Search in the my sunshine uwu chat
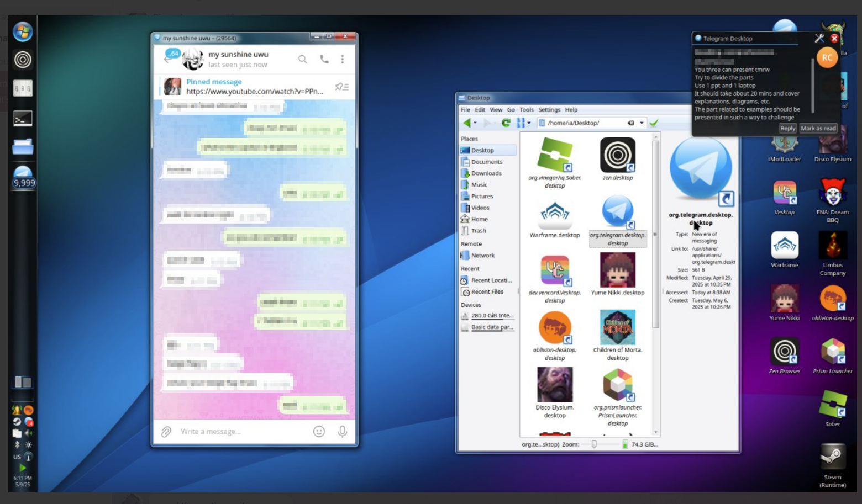862x504 pixels. coord(302,59)
